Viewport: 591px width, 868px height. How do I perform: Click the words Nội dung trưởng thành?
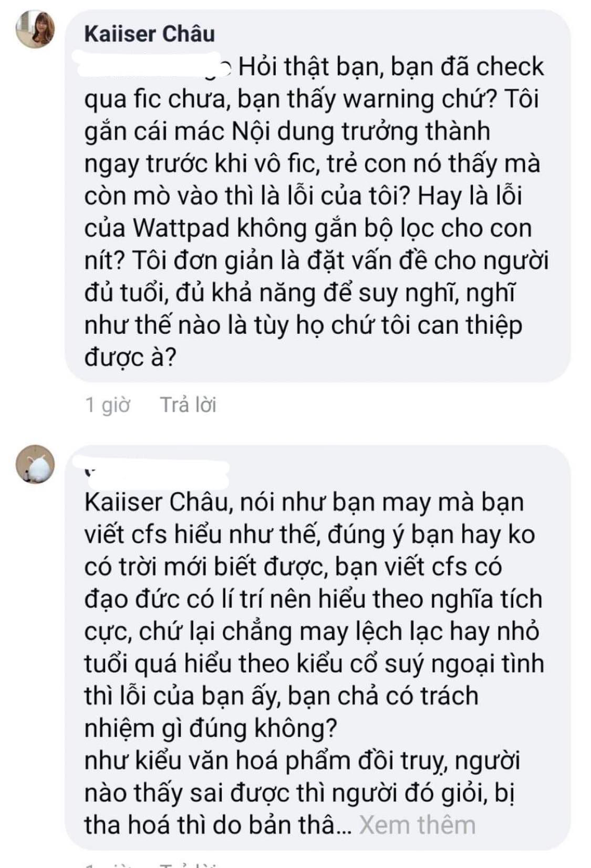(x=361, y=131)
